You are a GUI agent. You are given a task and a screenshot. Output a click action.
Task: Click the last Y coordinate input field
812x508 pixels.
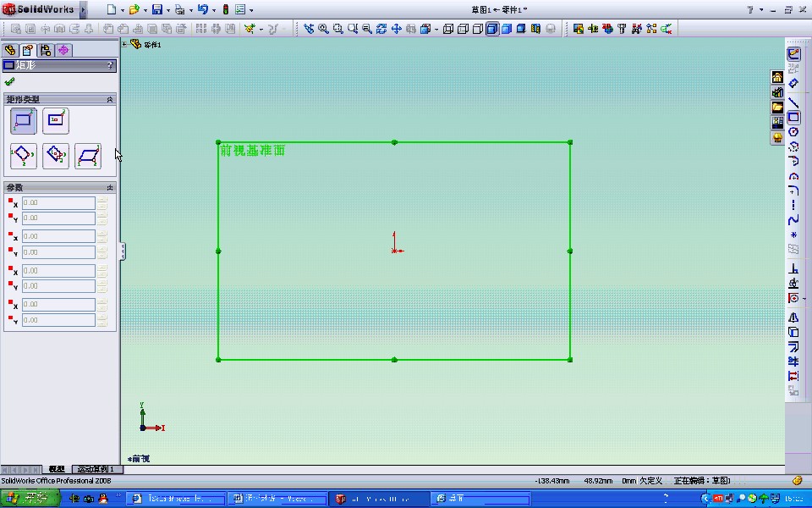(58, 320)
